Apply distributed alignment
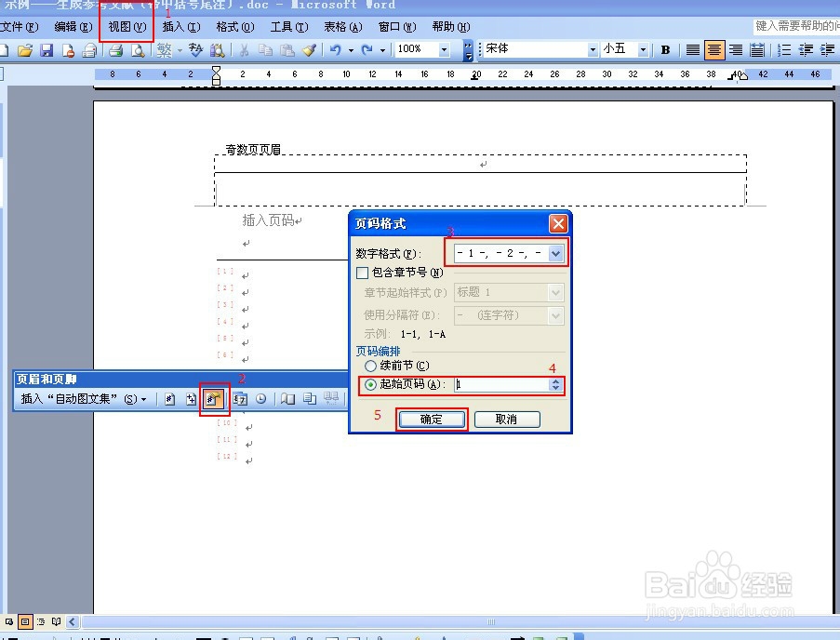The width and height of the screenshot is (840, 640). [x=757, y=50]
